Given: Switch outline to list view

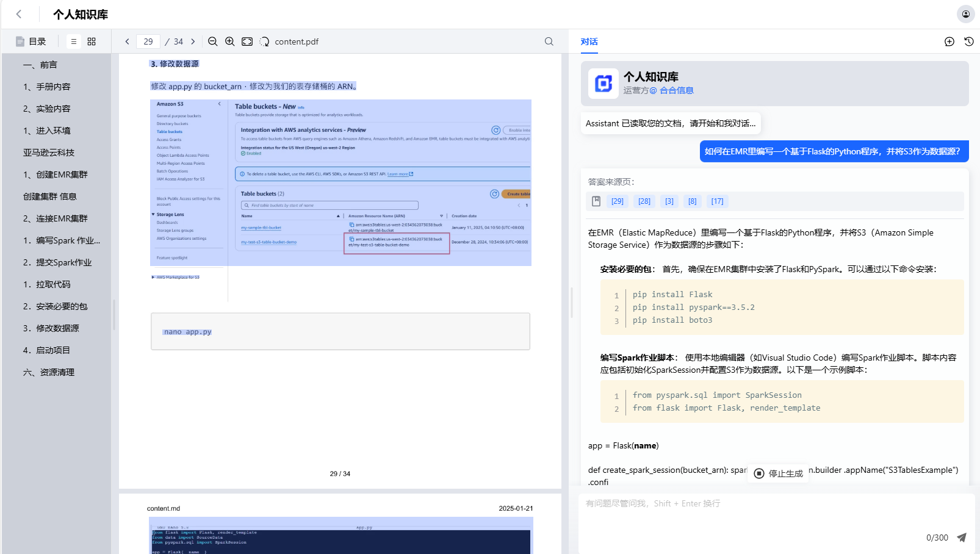Looking at the screenshot, I should point(74,41).
